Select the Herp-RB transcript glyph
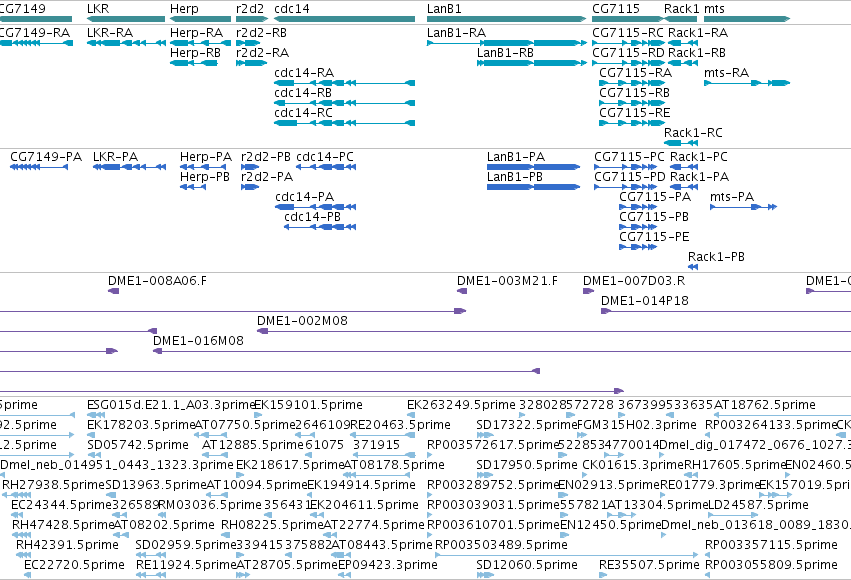Image resolution: width=851 pixels, height=580 pixels. click(194, 63)
